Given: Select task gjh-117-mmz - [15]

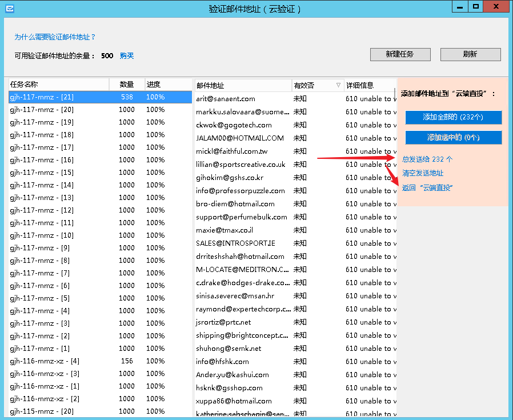Looking at the screenshot, I should 100,173.
